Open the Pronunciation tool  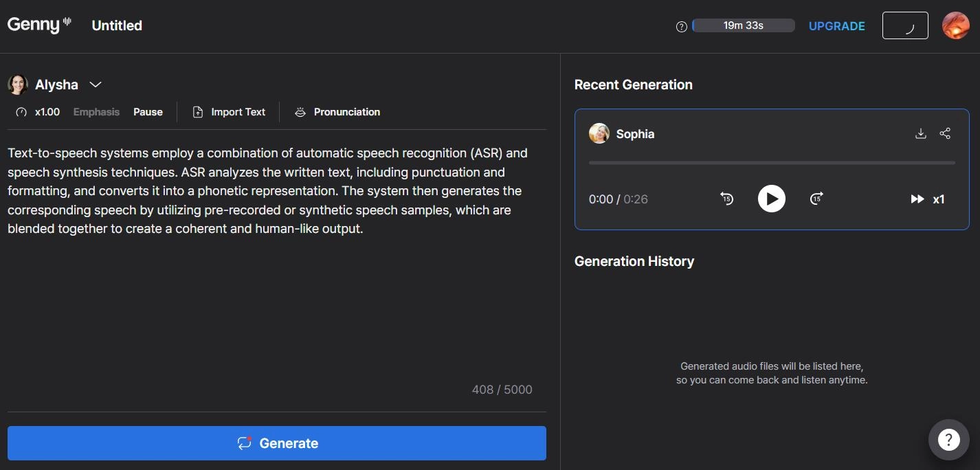pos(337,112)
